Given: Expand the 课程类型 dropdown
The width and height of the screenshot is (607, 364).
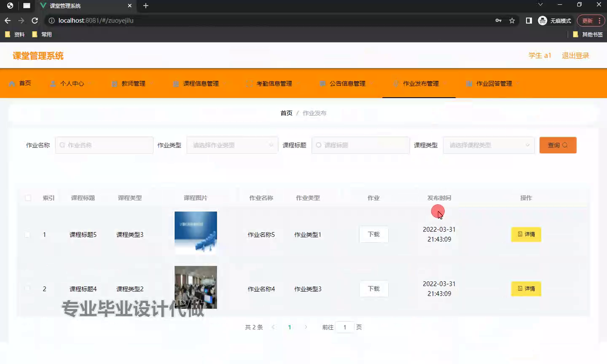Looking at the screenshot, I should [489, 145].
